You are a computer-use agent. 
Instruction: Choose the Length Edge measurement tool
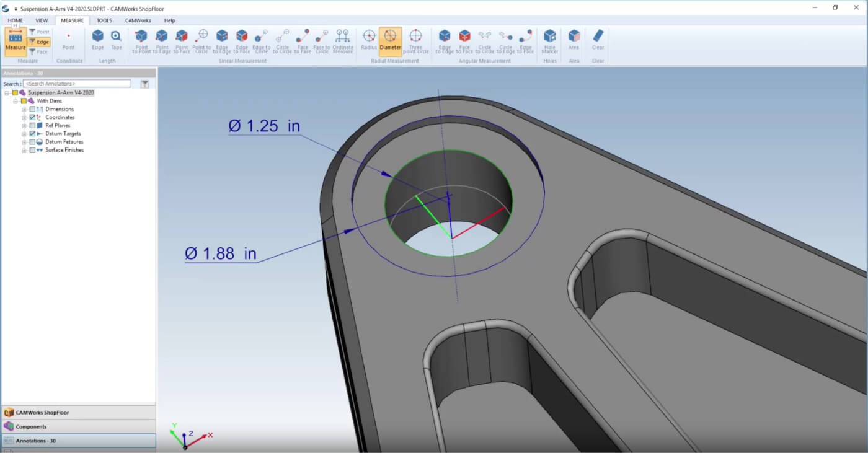[x=98, y=40]
